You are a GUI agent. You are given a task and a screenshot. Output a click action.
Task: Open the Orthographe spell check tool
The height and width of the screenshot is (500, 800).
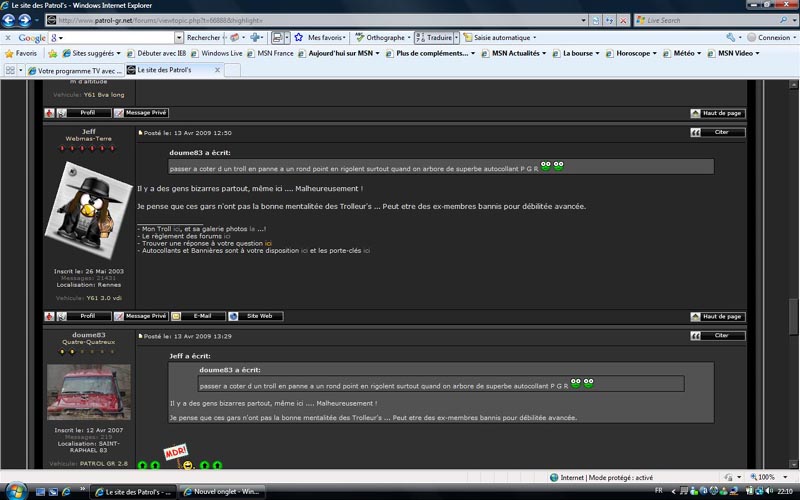383,38
